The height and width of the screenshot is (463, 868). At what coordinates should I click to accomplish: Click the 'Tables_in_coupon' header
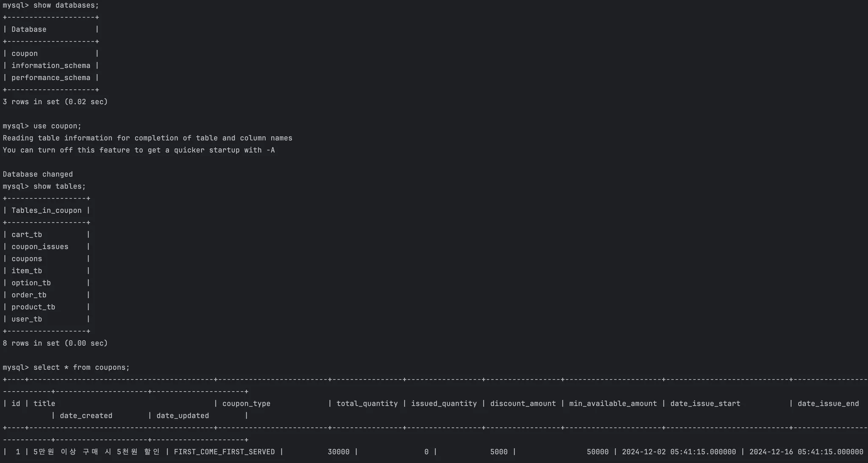[x=46, y=211]
